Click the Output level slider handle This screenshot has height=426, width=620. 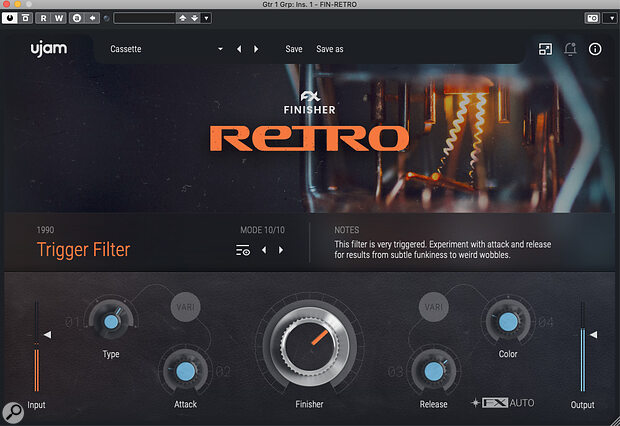pos(593,335)
